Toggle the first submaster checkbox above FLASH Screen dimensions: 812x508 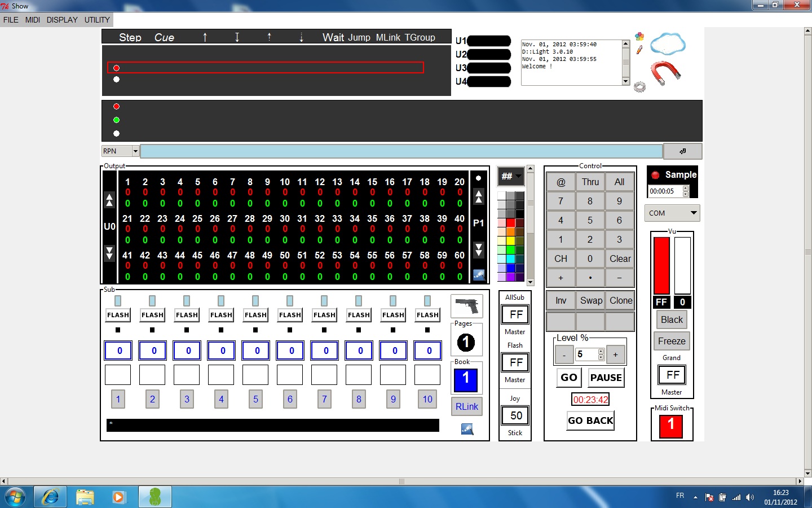pyautogui.click(x=118, y=301)
